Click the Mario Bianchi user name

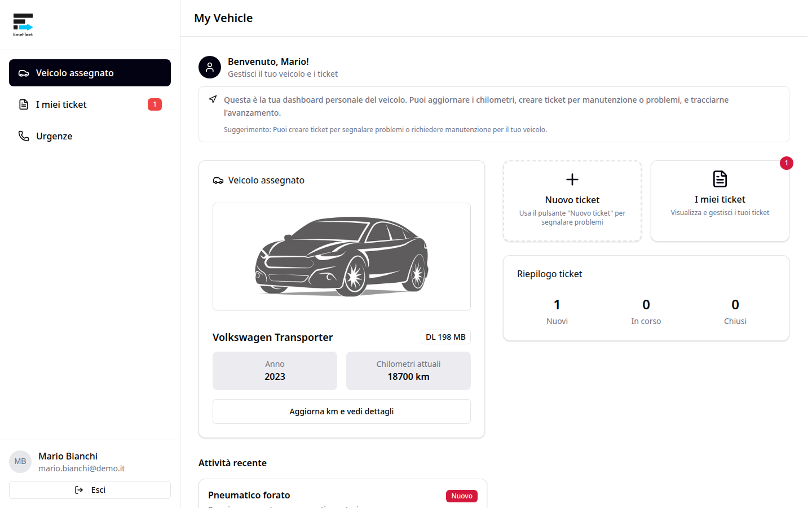pyautogui.click(x=68, y=456)
